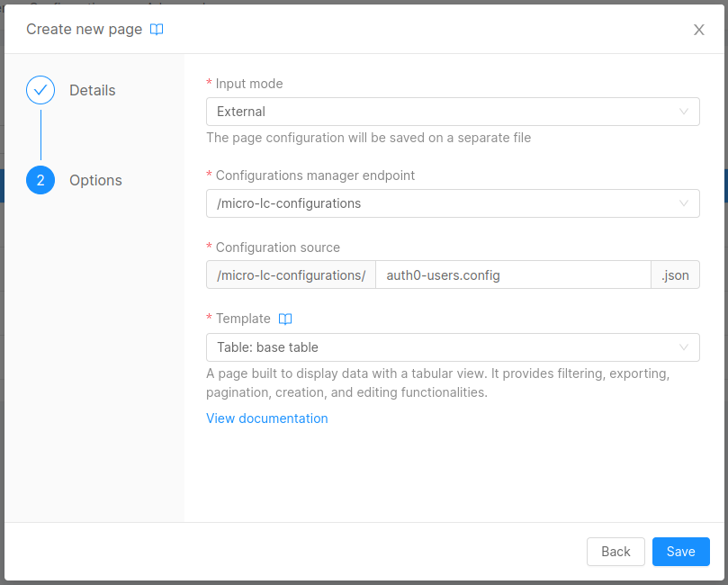
Task: Click the .json extension suffix box
Action: [675, 274]
